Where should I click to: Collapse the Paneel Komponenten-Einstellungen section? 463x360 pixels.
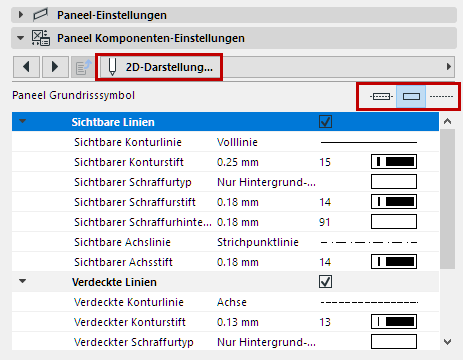pos(21,38)
